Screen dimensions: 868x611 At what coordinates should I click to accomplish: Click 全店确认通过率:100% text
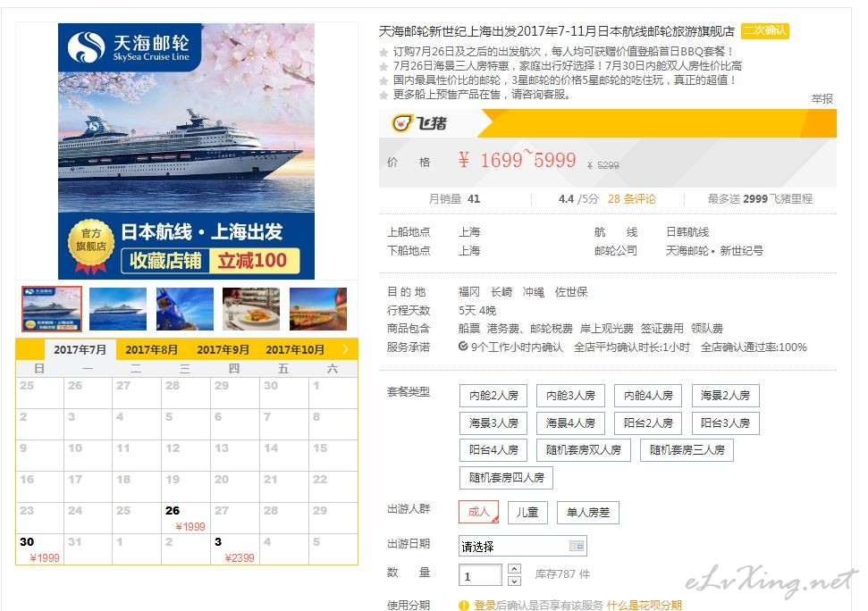[x=754, y=347]
